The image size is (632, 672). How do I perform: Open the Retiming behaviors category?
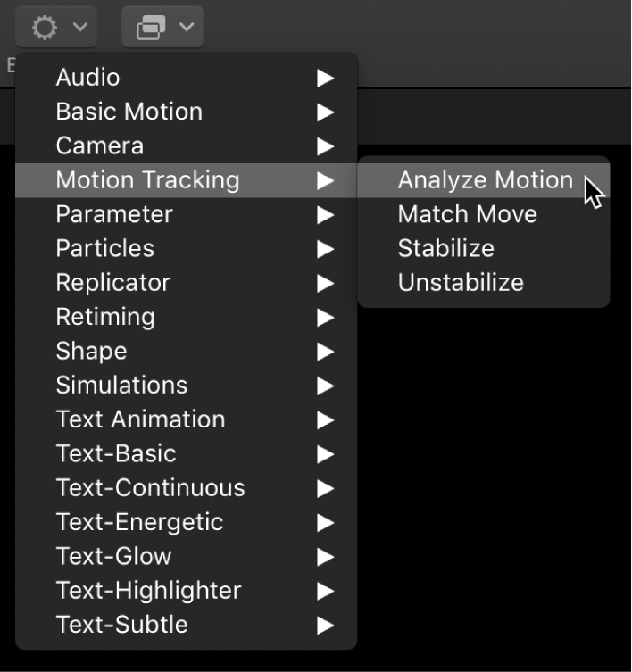tap(104, 317)
